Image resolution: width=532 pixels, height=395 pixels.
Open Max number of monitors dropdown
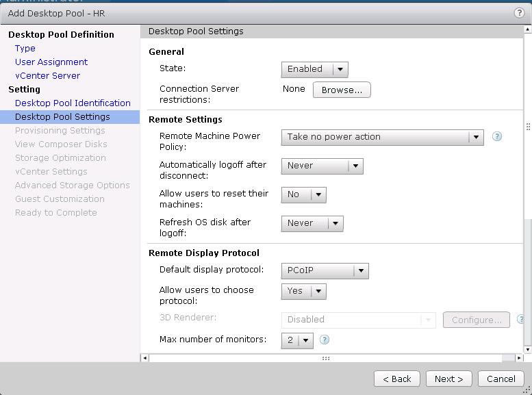click(x=296, y=340)
